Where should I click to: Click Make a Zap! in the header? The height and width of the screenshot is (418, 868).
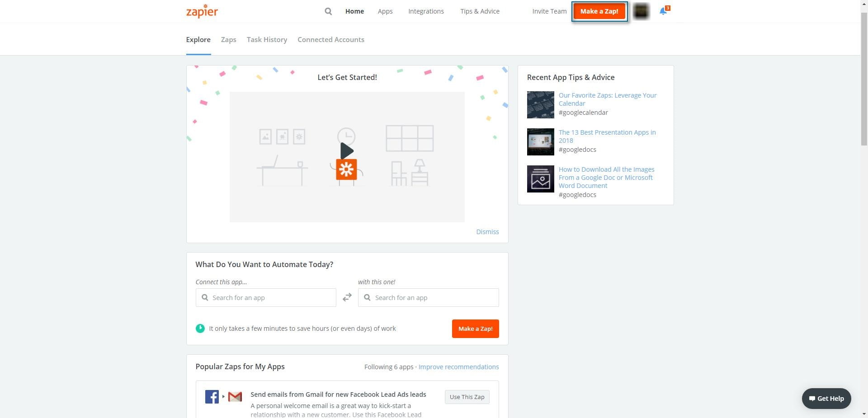(599, 11)
